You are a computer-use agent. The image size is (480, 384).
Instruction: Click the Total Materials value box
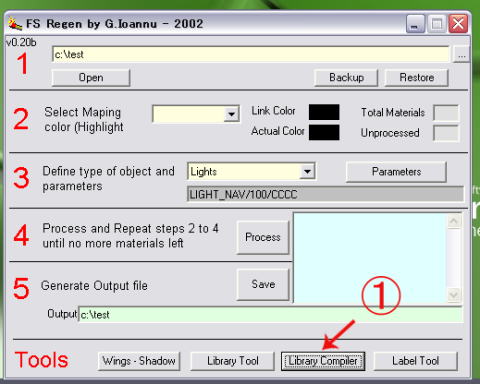pos(446,113)
